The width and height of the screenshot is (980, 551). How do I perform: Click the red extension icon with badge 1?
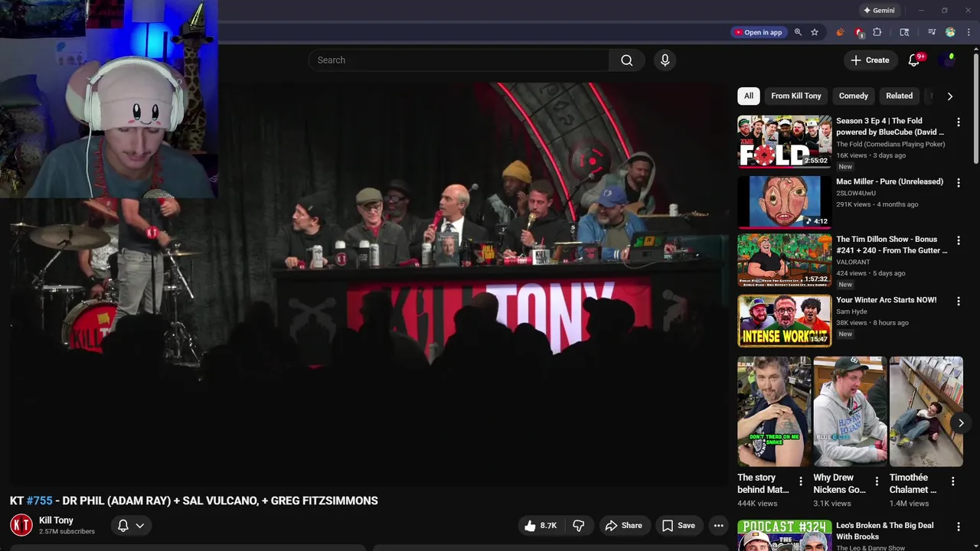coord(859,32)
